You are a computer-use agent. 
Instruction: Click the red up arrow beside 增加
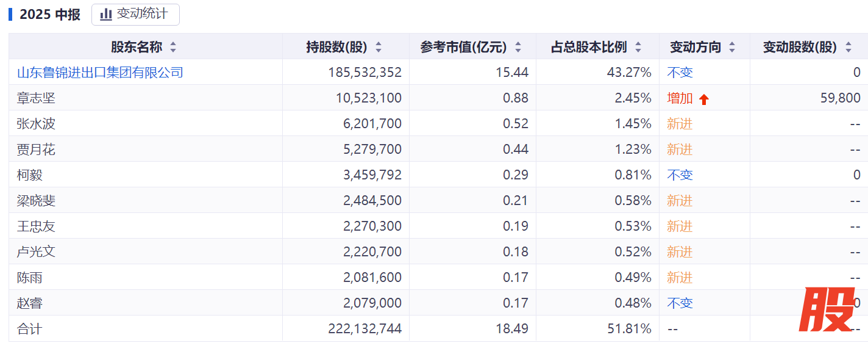coord(704,99)
